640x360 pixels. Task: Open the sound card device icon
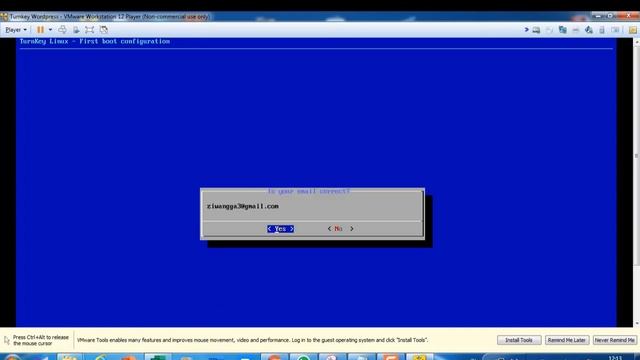[x=589, y=30]
